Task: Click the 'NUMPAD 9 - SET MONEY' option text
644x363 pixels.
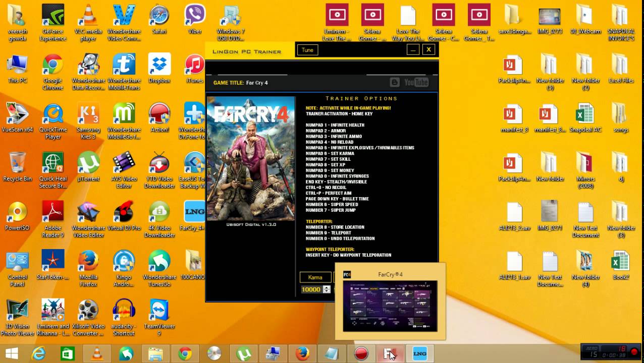Action: [x=330, y=170]
